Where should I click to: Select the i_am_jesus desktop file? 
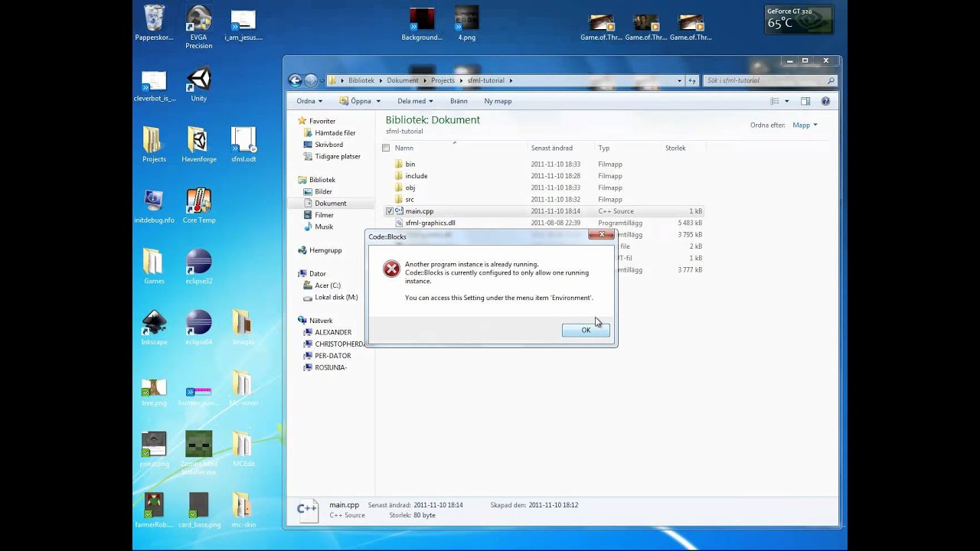click(243, 25)
